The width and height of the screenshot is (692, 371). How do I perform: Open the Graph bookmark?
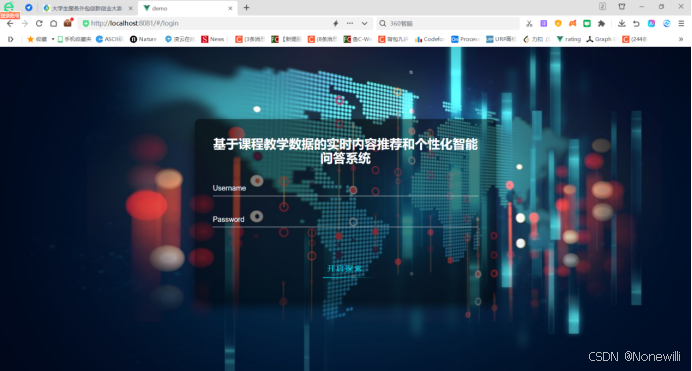tap(601, 39)
